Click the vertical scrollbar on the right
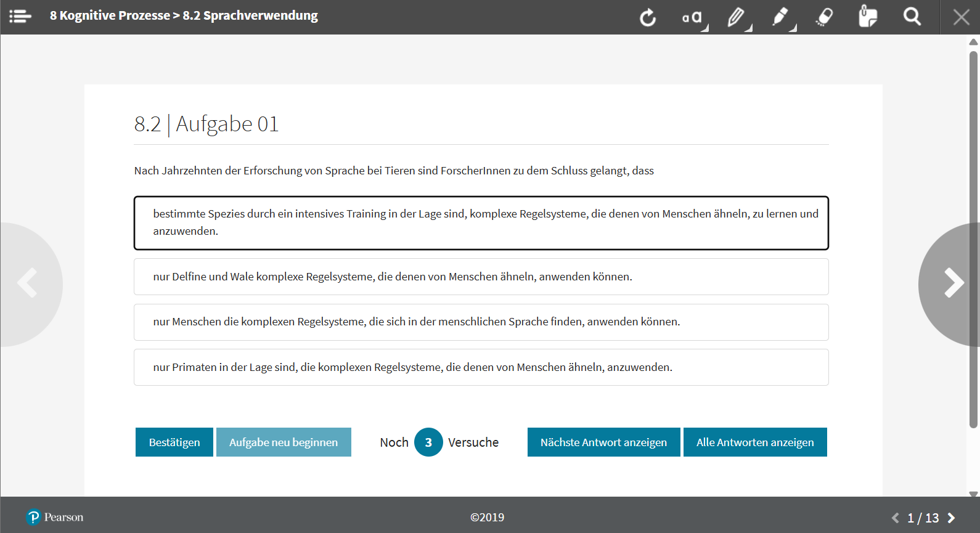The height and width of the screenshot is (533, 980). tap(973, 239)
